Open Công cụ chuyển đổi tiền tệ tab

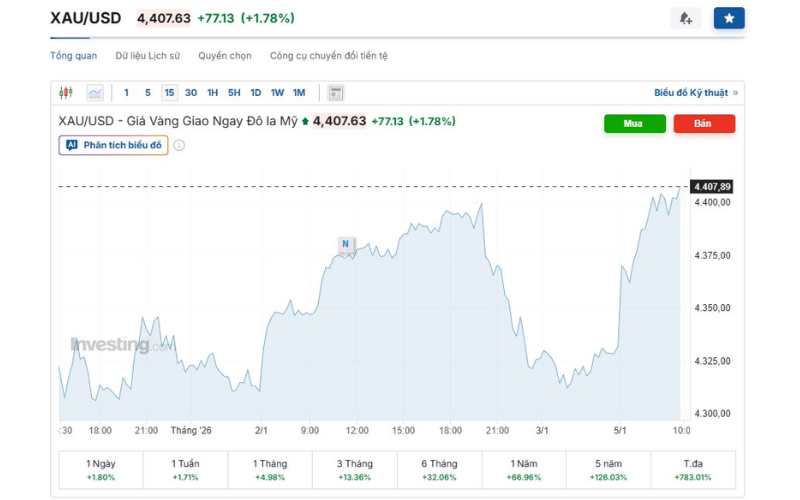[329, 56]
